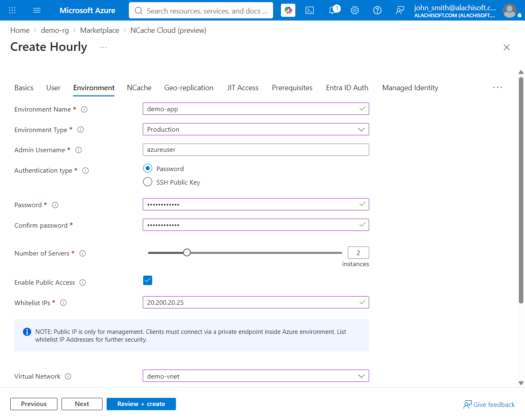This screenshot has height=420, width=525.
Task: Show info for Whitelist IPs
Action: [63, 303]
